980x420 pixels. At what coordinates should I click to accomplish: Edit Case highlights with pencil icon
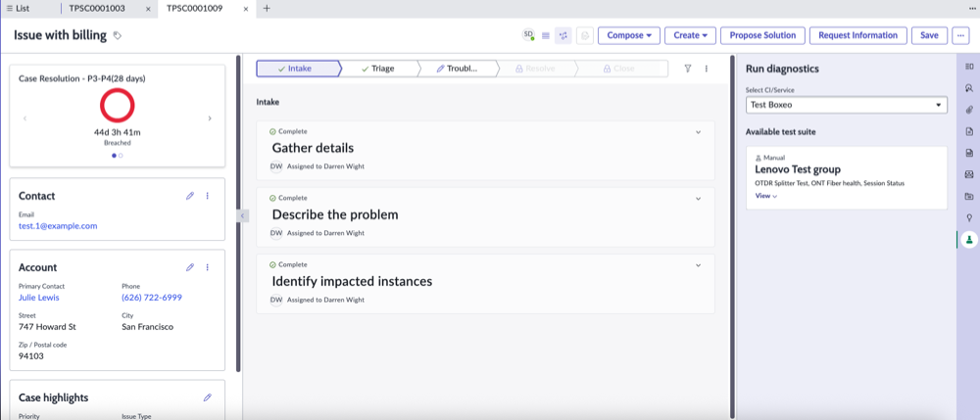208,397
